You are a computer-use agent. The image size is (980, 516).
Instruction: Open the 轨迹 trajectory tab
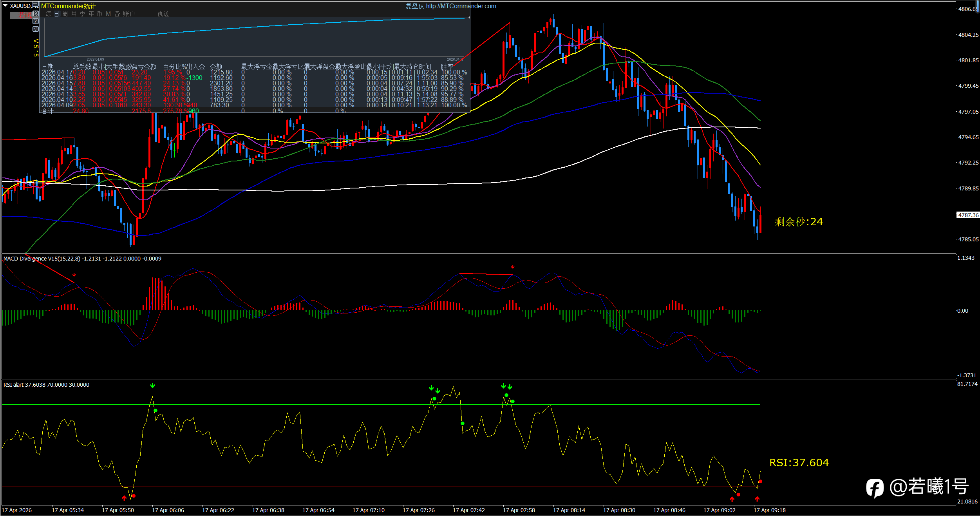click(x=163, y=14)
